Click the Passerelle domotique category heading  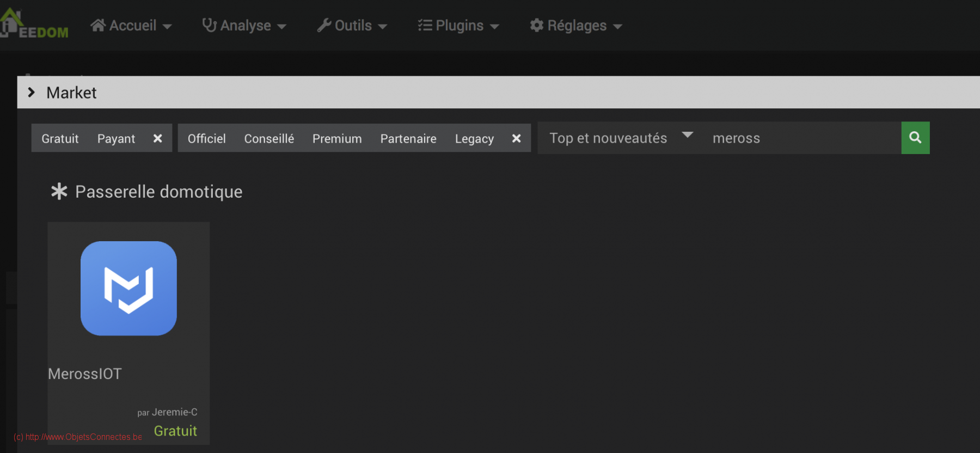click(146, 192)
